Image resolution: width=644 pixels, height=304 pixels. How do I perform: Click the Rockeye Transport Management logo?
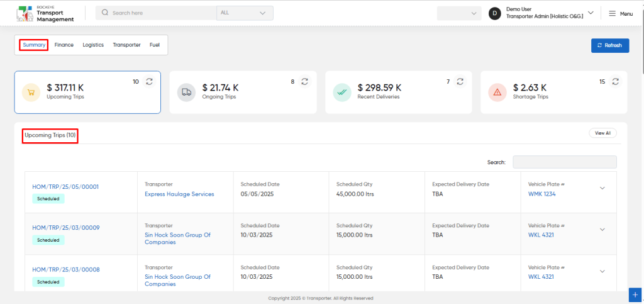pos(45,14)
